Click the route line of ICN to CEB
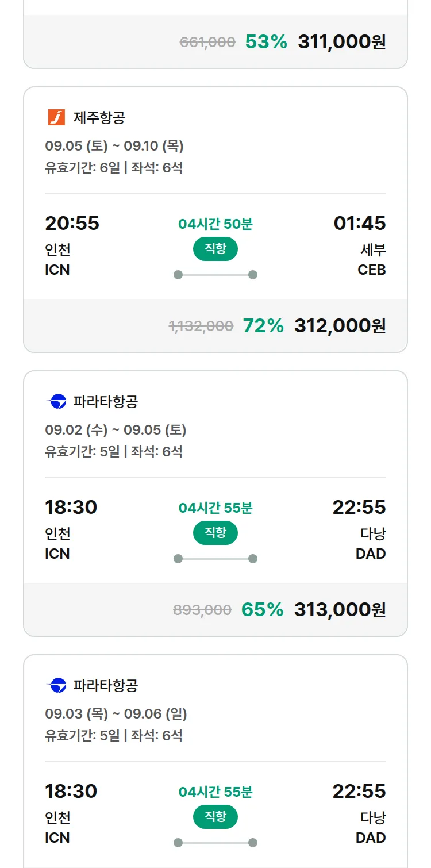The height and width of the screenshot is (868, 431). (215, 275)
